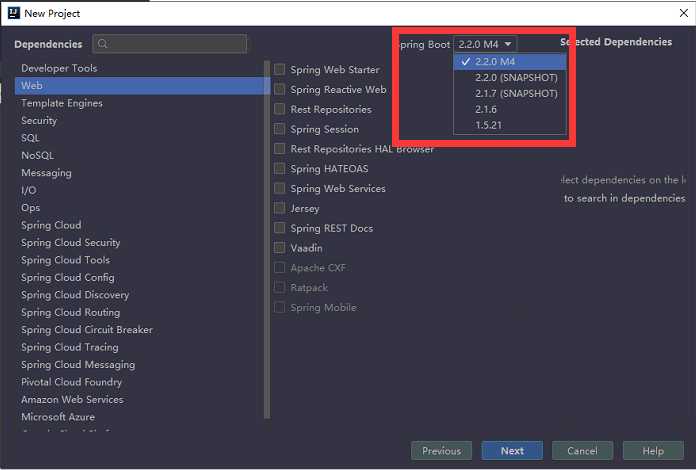This screenshot has width=696, height=470.
Task: Open the Spring Boot version dropdown
Action: pyautogui.click(x=485, y=44)
